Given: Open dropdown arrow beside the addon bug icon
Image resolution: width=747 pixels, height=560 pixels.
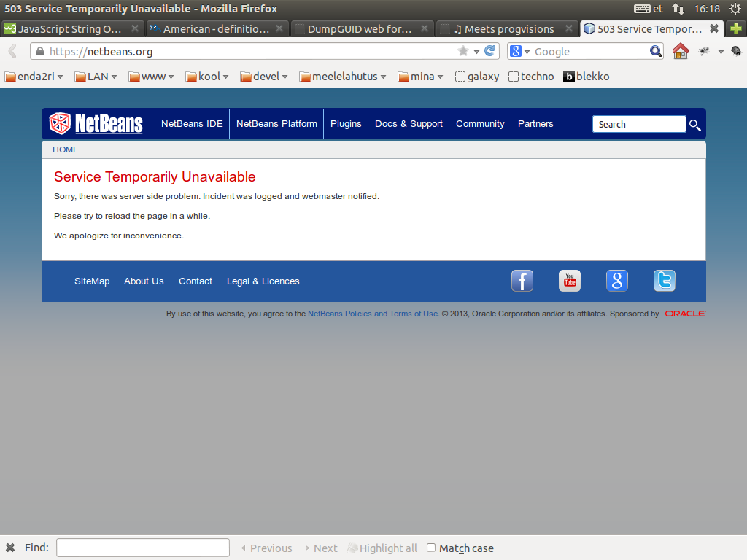Looking at the screenshot, I should pos(721,52).
